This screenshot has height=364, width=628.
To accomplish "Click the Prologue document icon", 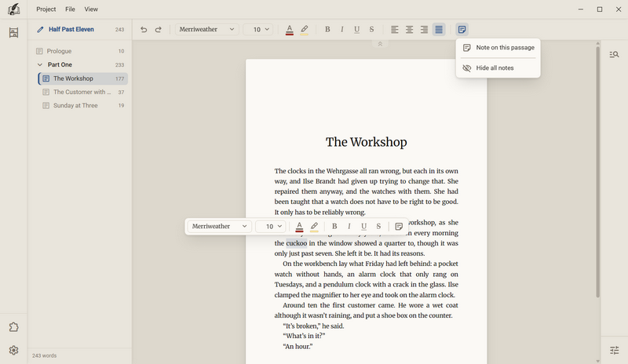I will pos(39,51).
